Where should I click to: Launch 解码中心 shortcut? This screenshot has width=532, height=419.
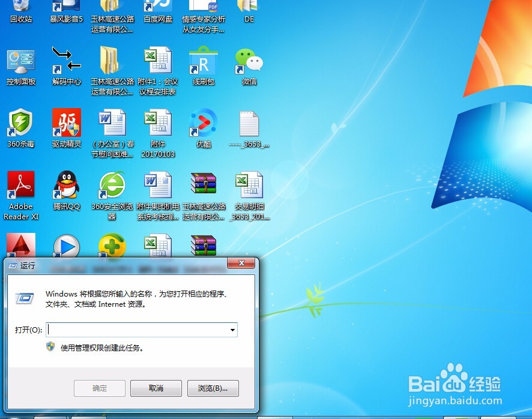point(67,66)
